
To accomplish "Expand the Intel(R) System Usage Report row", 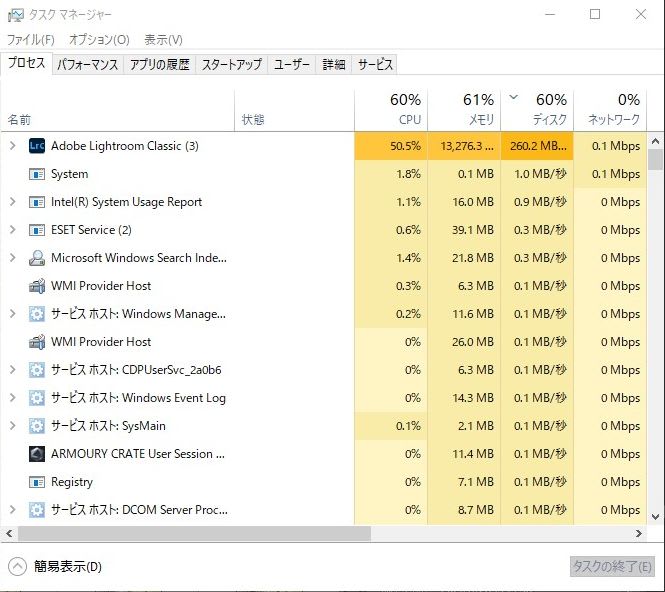I will [x=12, y=202].
